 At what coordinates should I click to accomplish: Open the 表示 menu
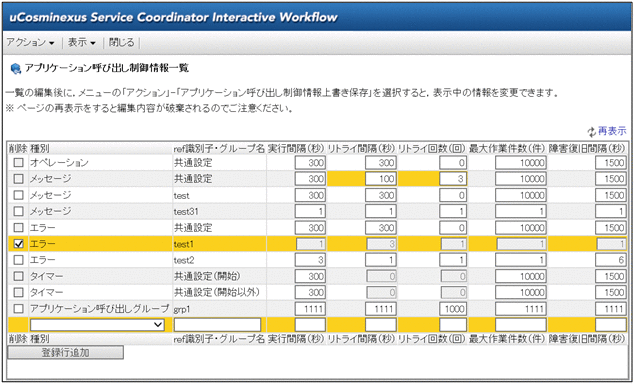(x=82, y=43)
